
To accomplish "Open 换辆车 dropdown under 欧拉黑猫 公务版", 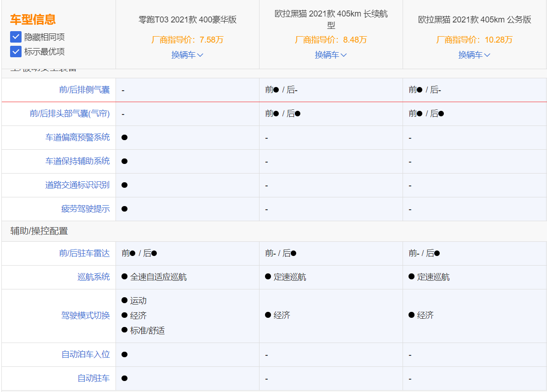I will (x=475, y=54).
